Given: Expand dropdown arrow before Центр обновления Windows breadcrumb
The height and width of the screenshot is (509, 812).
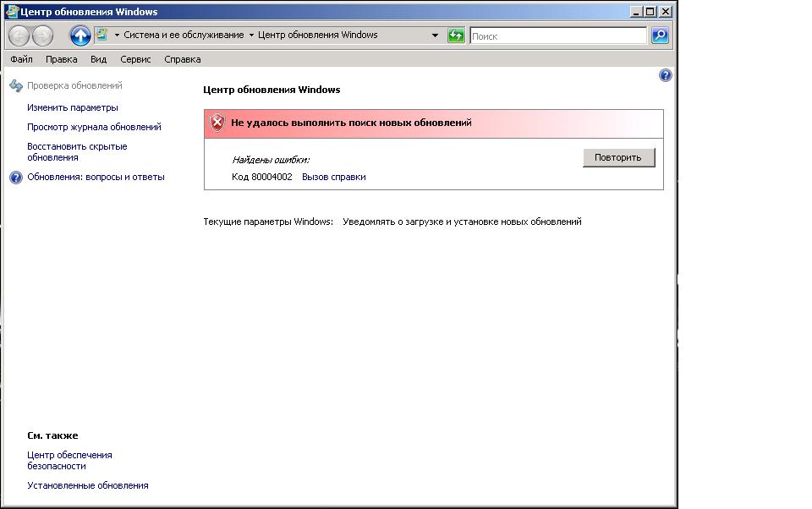Looking at the screenshot, I should (252, 36).
